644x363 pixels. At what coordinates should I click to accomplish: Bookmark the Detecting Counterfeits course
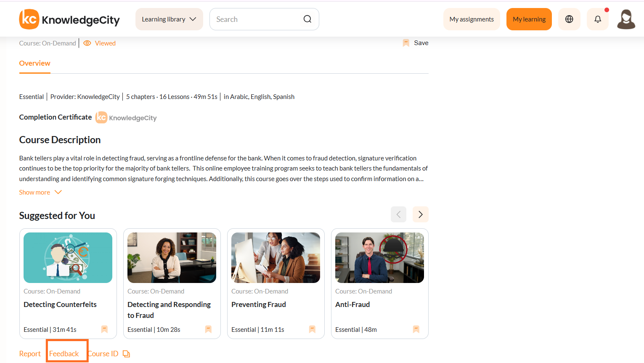click(x=104, y=329)
